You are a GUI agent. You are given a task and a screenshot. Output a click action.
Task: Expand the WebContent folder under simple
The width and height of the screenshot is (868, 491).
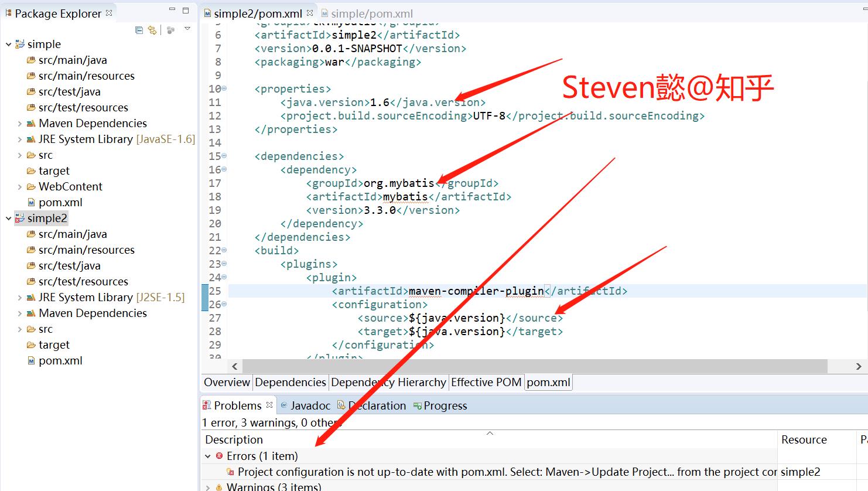[x=19, y=186]
